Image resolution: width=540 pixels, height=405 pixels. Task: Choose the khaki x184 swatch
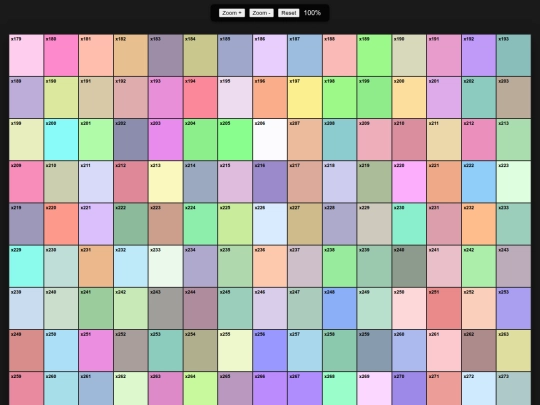pyautogui.click(x=200, y=55)
